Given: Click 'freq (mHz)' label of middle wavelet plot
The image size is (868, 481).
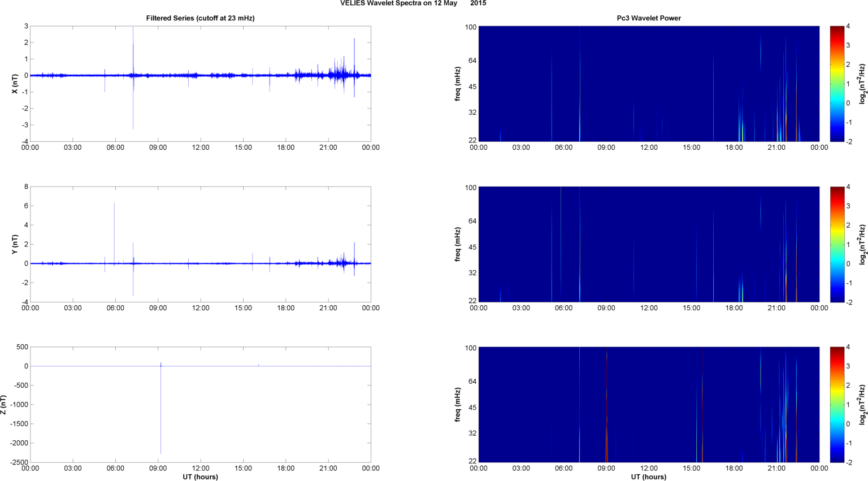Looking at the screenshot, I should coord(458,244).
